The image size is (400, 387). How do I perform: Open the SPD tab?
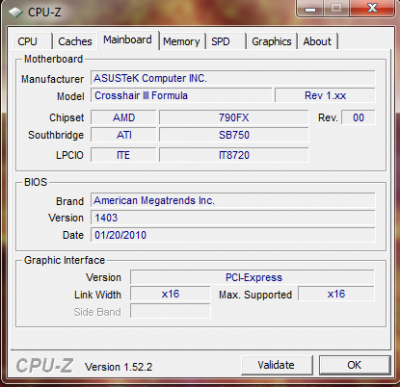pos(226,41)
